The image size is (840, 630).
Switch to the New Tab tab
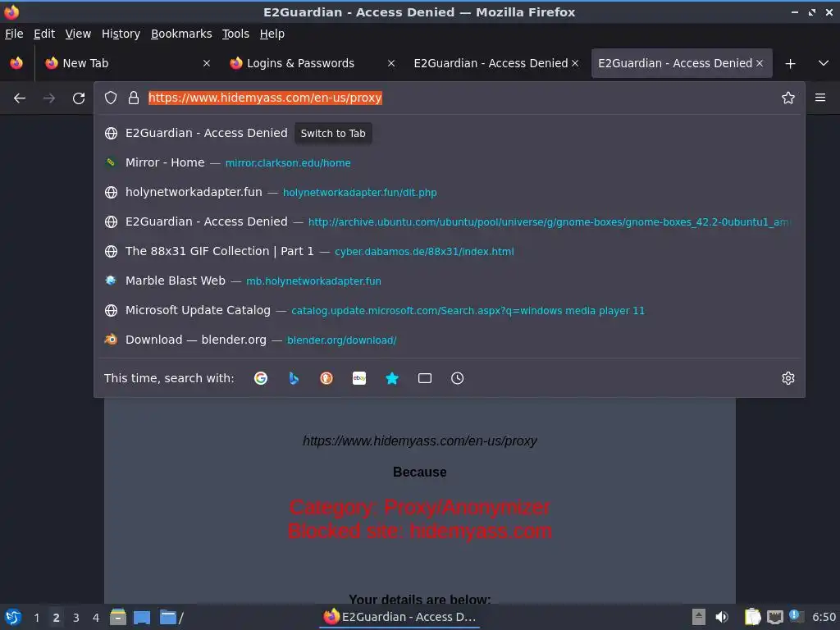126,63
